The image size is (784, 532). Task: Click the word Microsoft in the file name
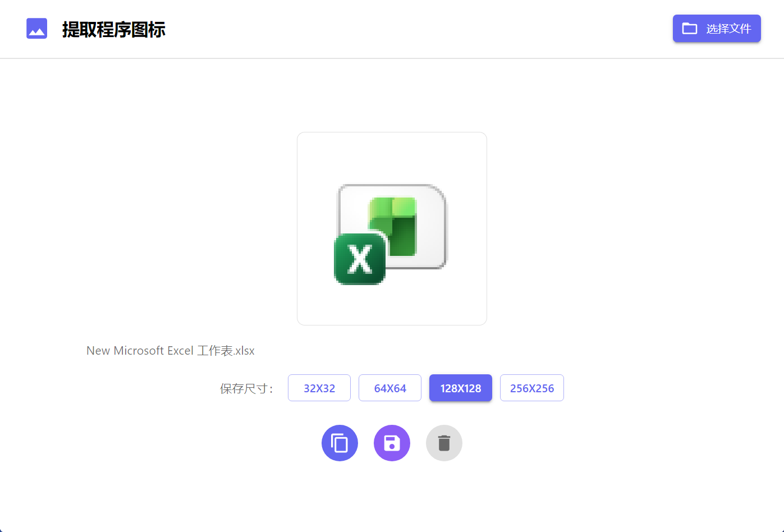139,351
